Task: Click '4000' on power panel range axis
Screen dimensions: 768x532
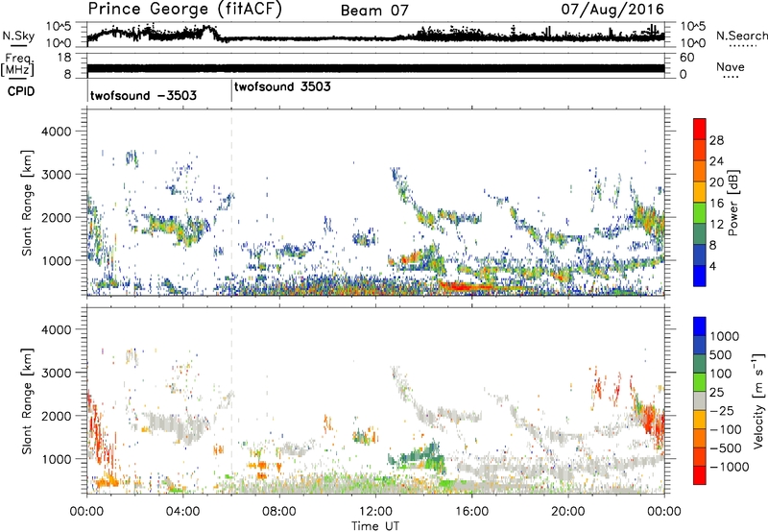Action: tap(56, 132)
